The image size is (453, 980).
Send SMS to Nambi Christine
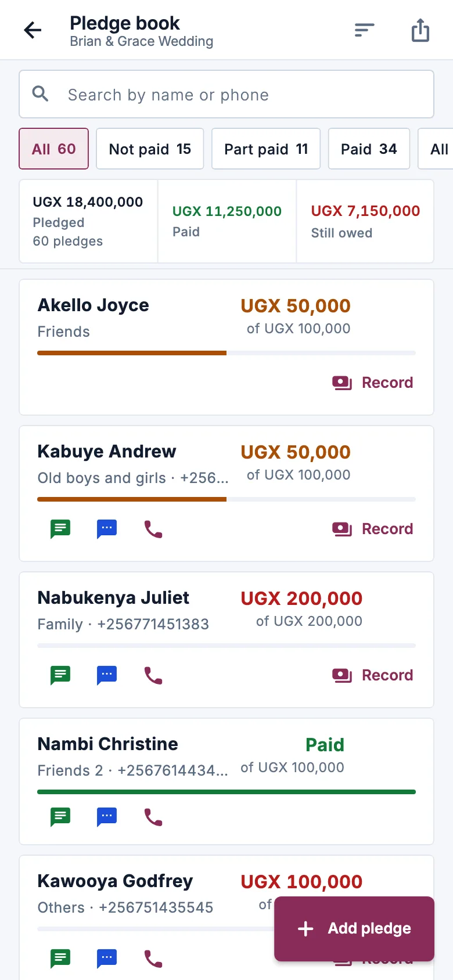point(60,817)
